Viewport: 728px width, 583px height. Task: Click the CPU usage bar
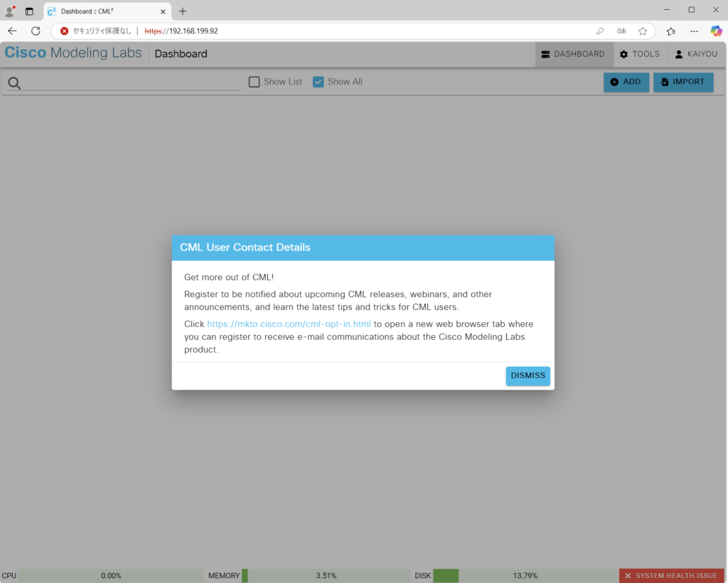click(x=112, y=576)
